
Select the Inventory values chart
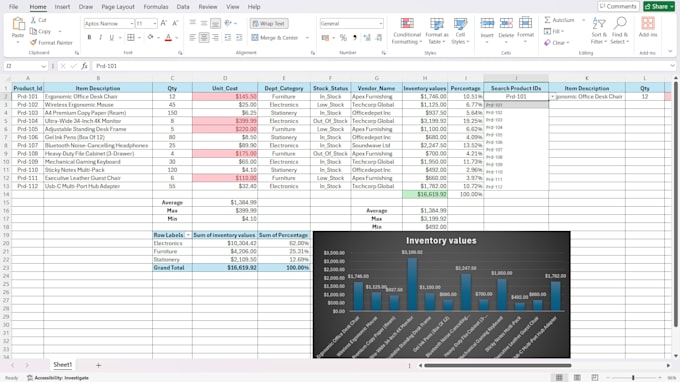(441, 294)
